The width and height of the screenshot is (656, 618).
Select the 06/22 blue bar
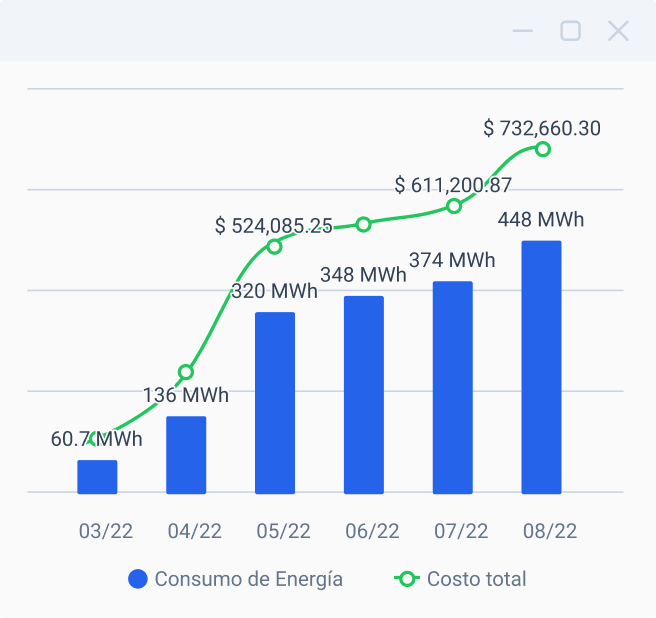click(x=364, y=395)
